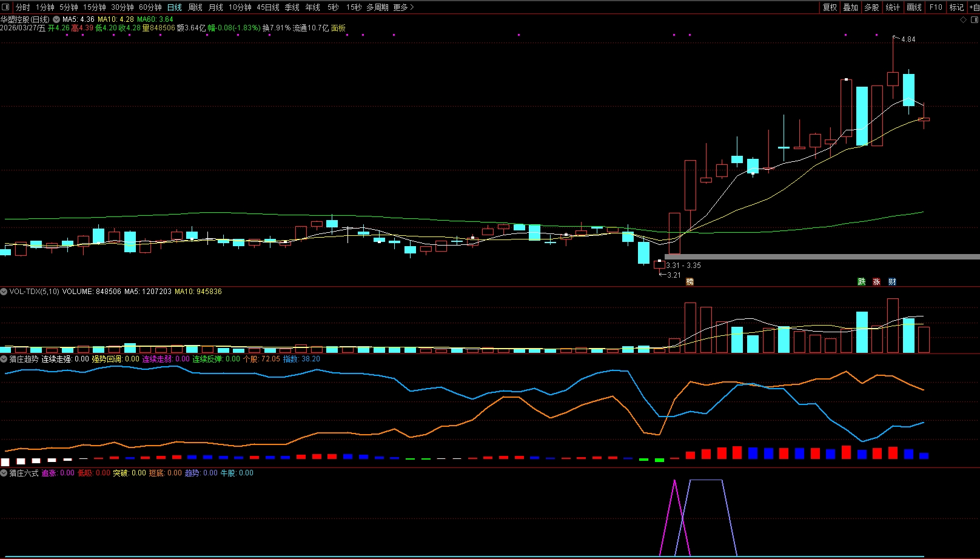The width and height of the screenshot is (980, 559).
Task: Select the 季线 quarterly tab
Action: coord(292,7)
